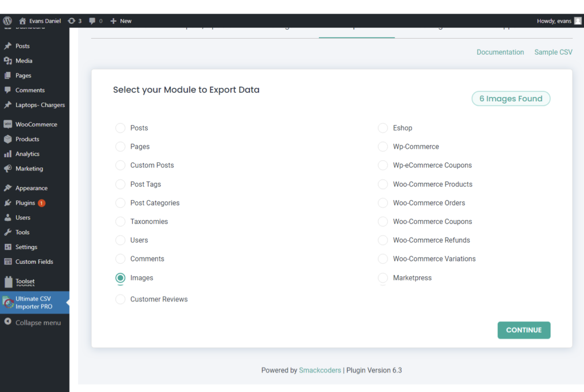Click the CONTINUE button
The width and height of the screenshot is (584, 392).
pyautogui.click(x=524, y=330)
